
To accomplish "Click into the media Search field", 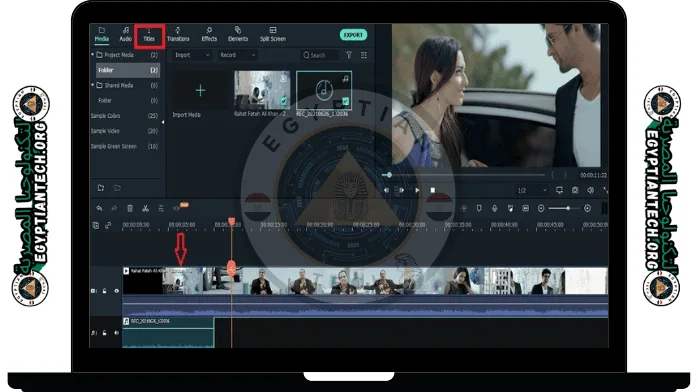I will 320,55.
